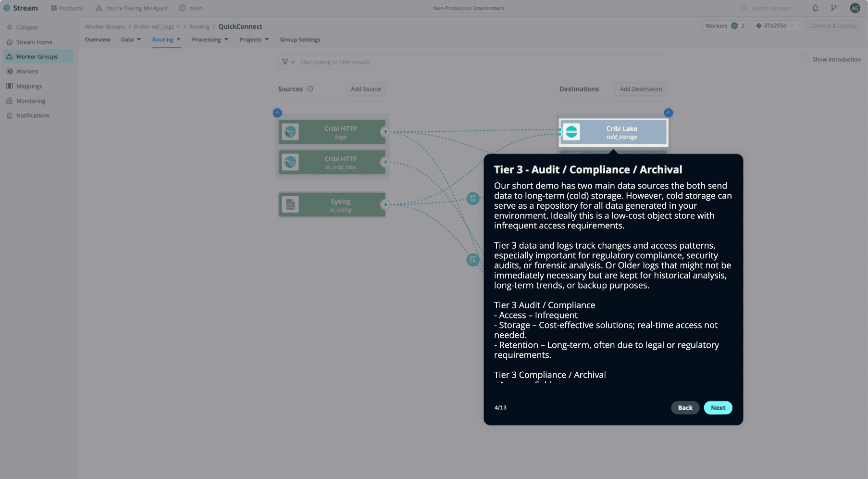Open the Monitoring sidebar icon
The image size is (868, 479).
pyautogui.click(x=10, y=101)
